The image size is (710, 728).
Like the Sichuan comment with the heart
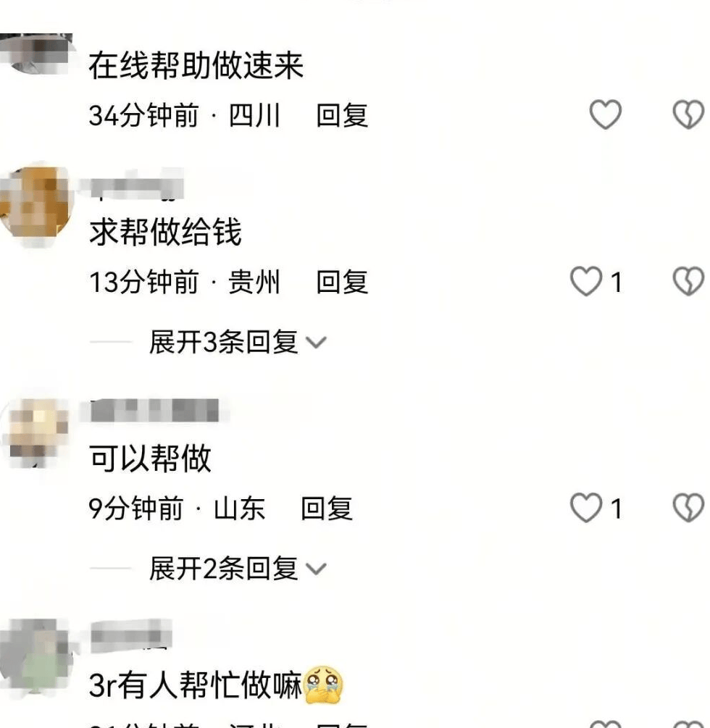pos(605,114)
